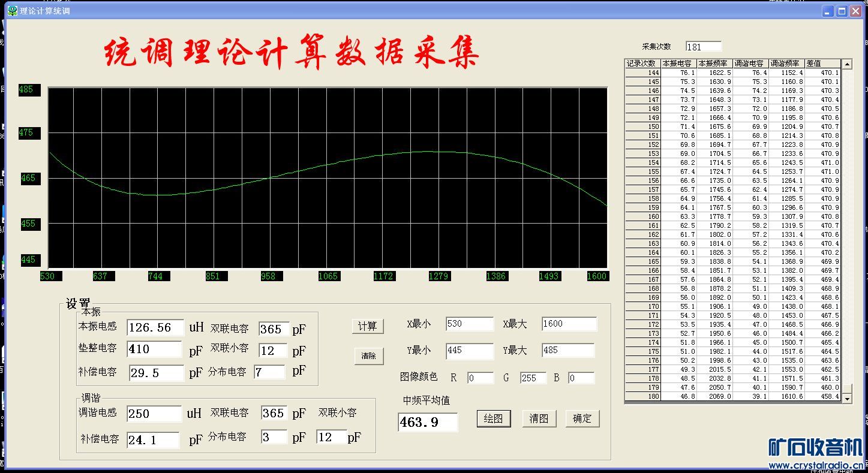
Task: Click the 确定 button
Action: (x=582, y=418)
